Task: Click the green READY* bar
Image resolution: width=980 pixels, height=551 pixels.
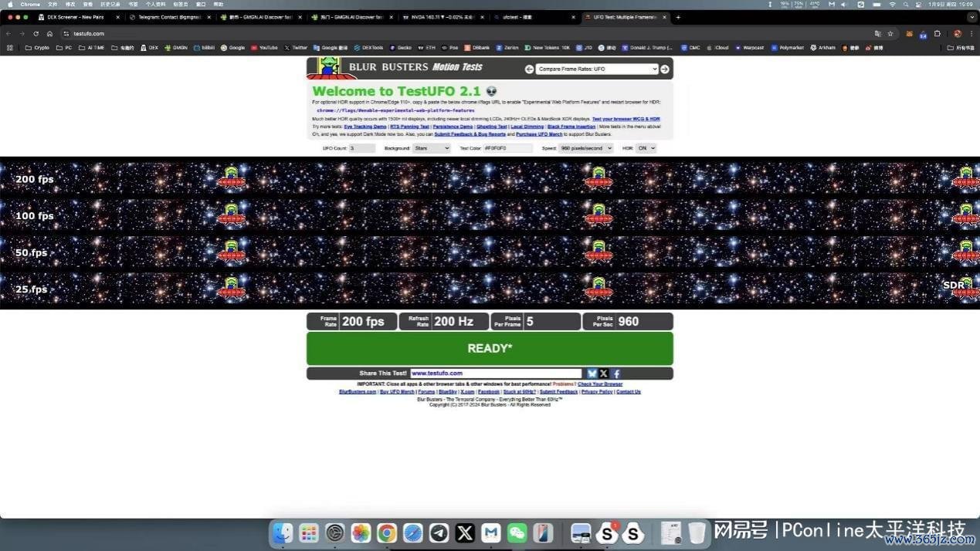Action: [490, 348]
